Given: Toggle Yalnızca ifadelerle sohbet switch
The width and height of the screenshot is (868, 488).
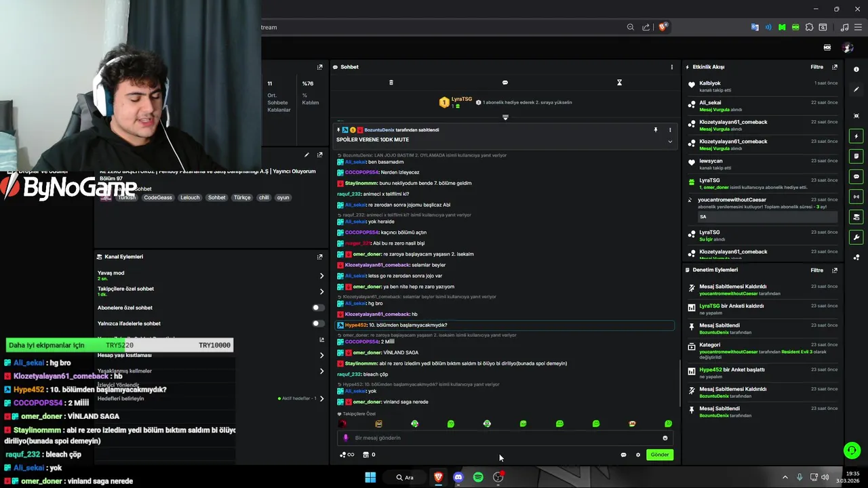Looking at the screenshot, I should tap(317, 323).
